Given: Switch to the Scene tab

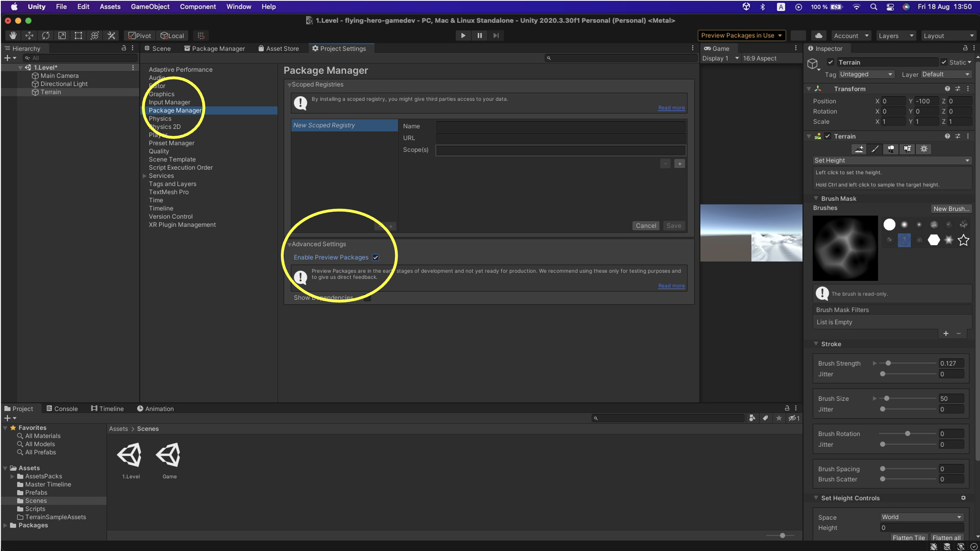Looking at the screenshot, I should [x=158, y=49].
